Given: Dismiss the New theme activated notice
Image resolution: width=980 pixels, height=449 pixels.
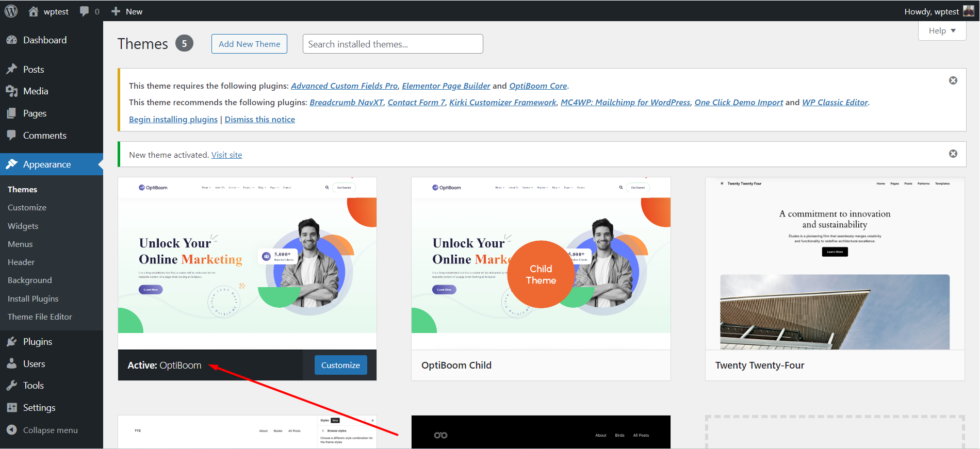Looking at the screenshot, I should pyautogui.click(x=953, y=154).
